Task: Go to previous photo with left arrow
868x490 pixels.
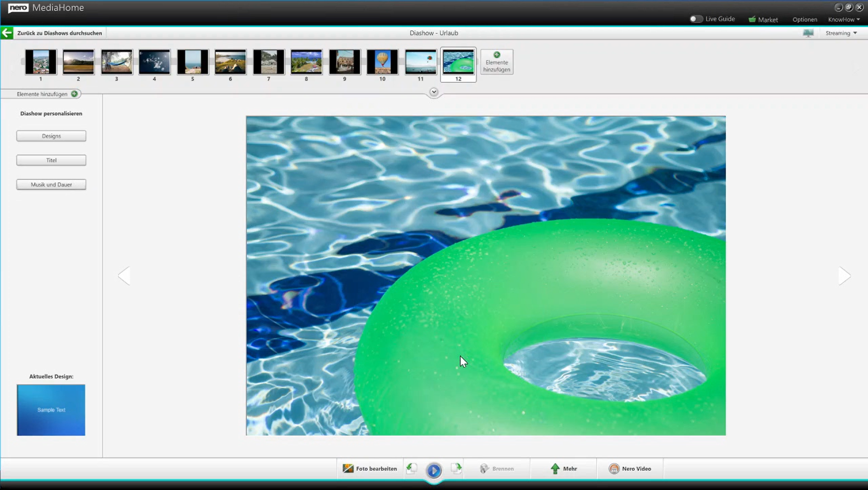Action: click(124, 276)
